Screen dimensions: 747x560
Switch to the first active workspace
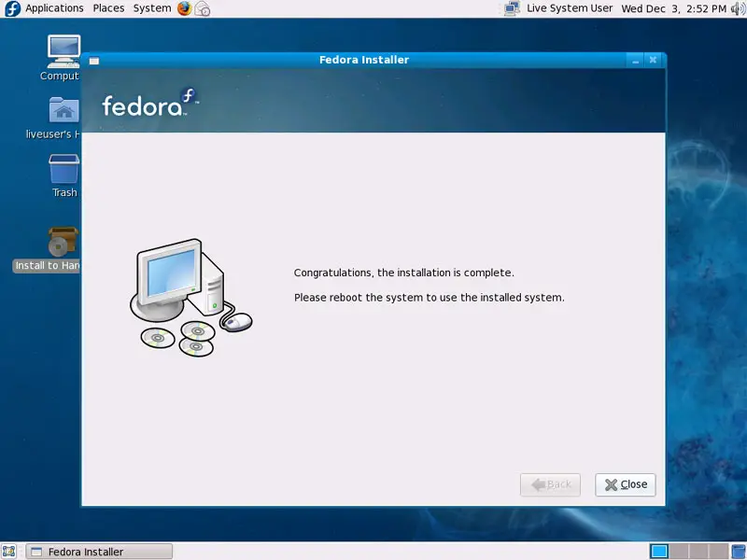coord(659,552)
